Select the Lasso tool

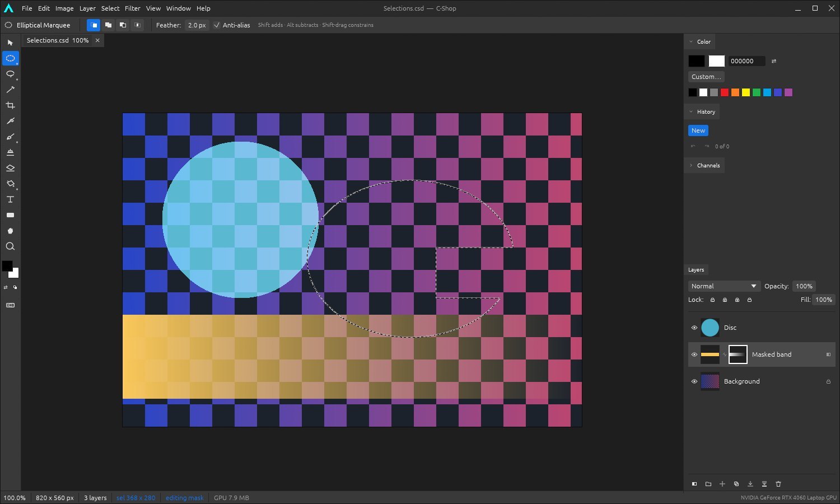point(10,74)
